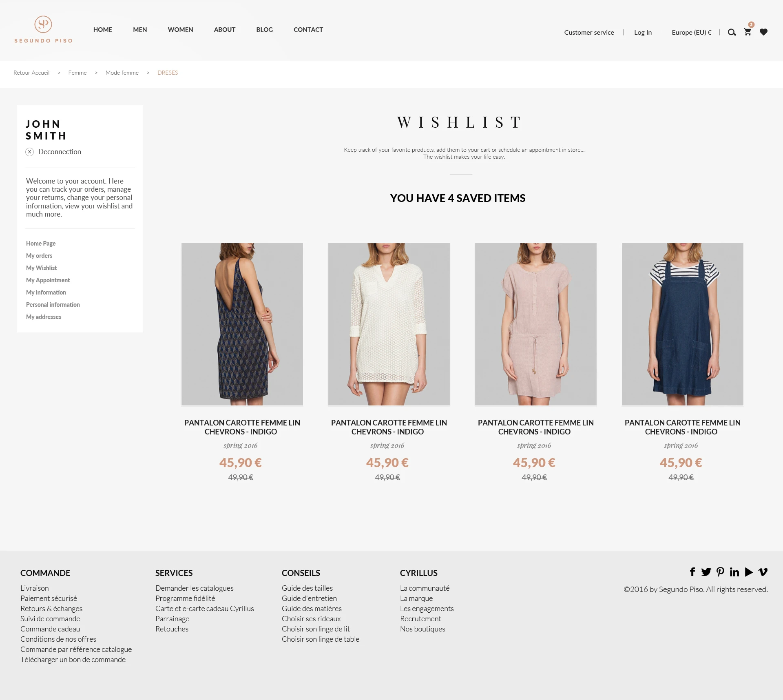Screen dimensions: 783x700
Task: Open My orders in account sidebar
Action: (39, 256)
